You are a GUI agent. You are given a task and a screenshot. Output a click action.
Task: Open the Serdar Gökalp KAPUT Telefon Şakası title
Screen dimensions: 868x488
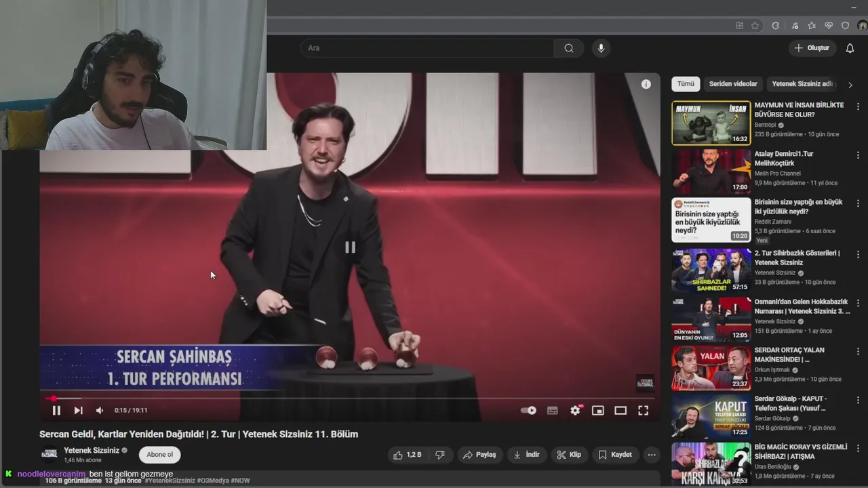click(x=791, y=403)
